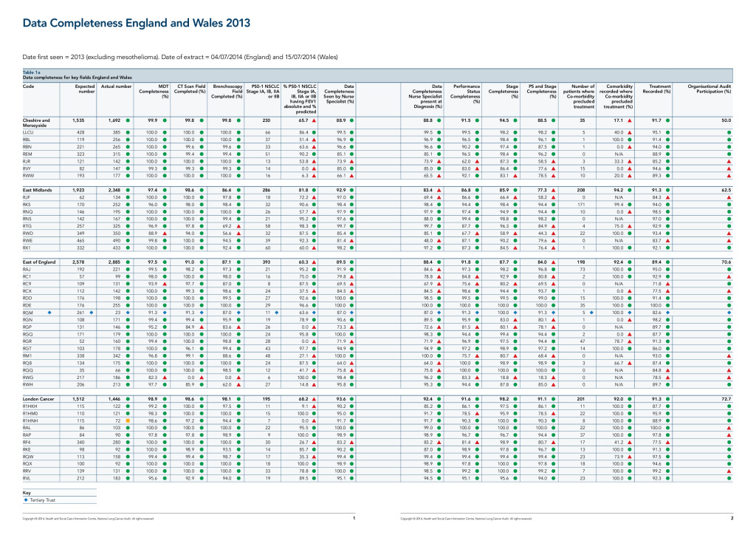Viewport: 756px width, 535px height.
Task: Click the Tertiary Trust diamond in the Key
Action: (27, 500)
